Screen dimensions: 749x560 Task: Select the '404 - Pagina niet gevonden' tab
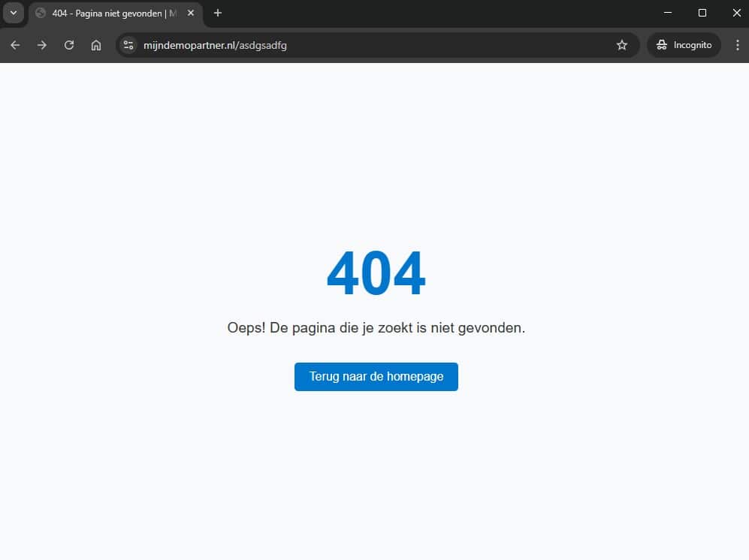pos(113,14)
